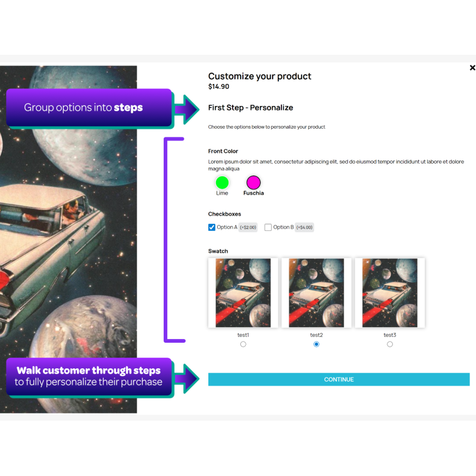Select the Lime color swatch
The width and height of the screenshot is (476, 476).
click(x=222, y=183)
